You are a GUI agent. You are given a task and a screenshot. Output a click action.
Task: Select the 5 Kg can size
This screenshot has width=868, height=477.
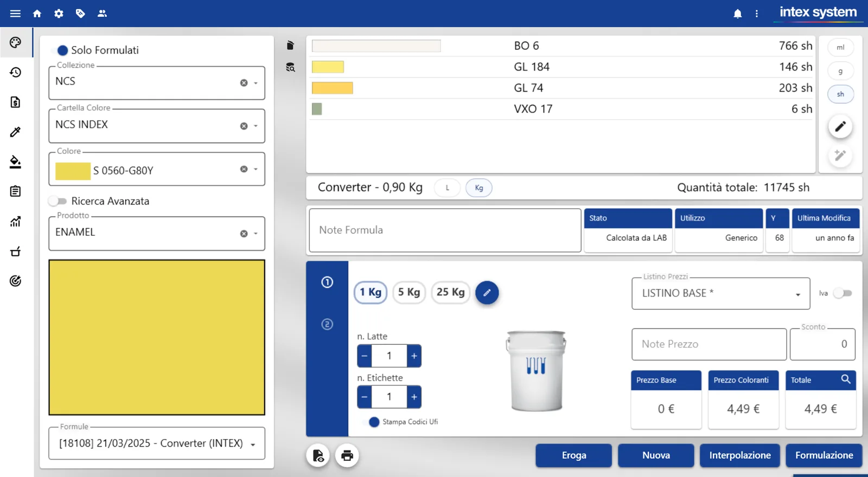coord(409,293)
